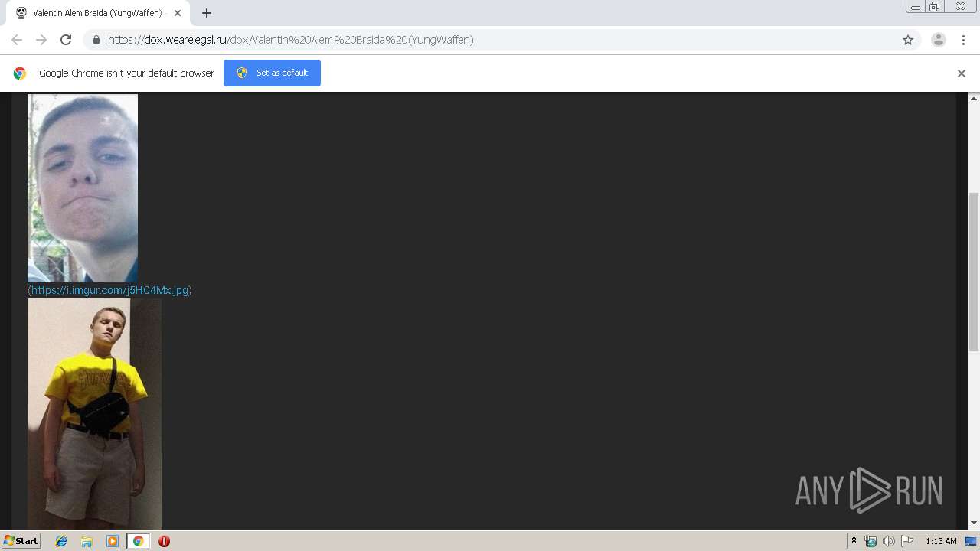
Task: Open Chrome three-dot menu
Action: tap(963, 40)
